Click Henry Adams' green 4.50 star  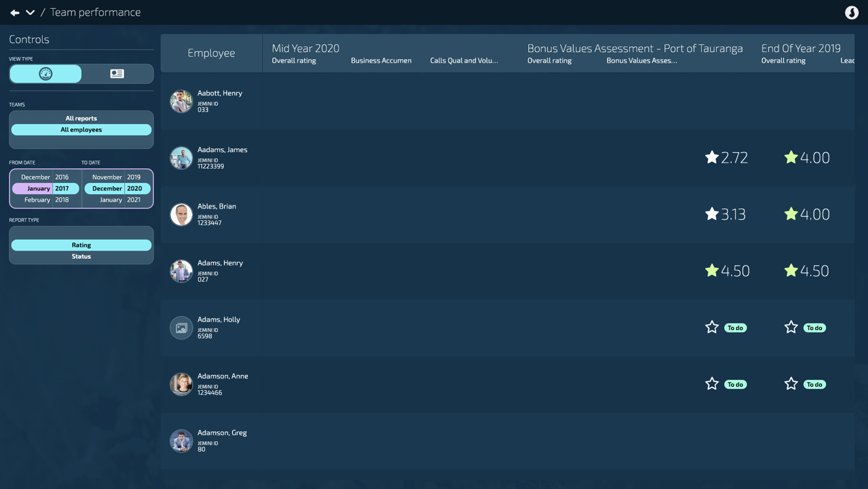pos(712,271)
